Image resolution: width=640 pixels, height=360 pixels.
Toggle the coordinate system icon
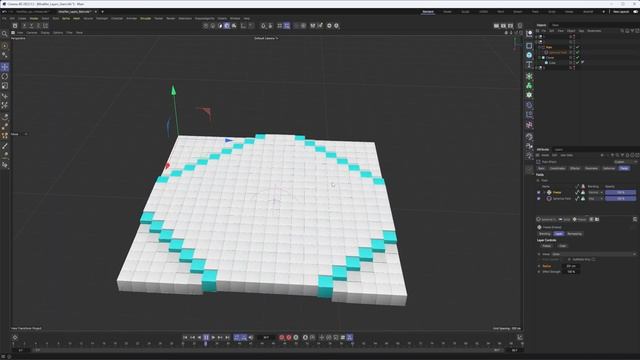[46, 26]
